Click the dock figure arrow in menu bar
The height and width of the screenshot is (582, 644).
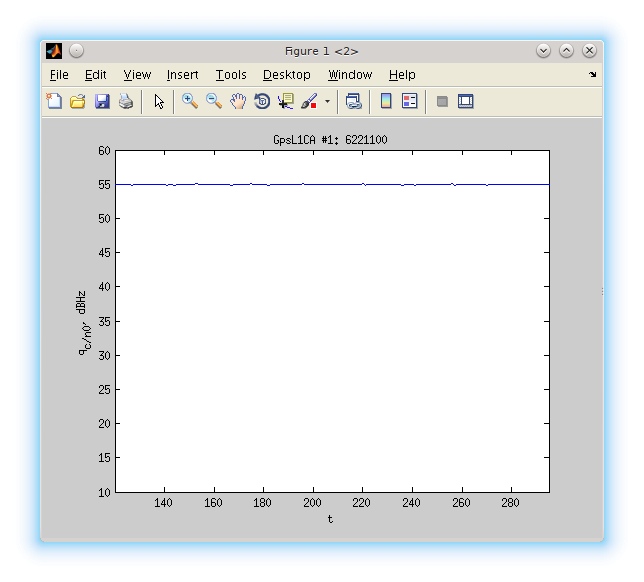(x=592, y=75)
